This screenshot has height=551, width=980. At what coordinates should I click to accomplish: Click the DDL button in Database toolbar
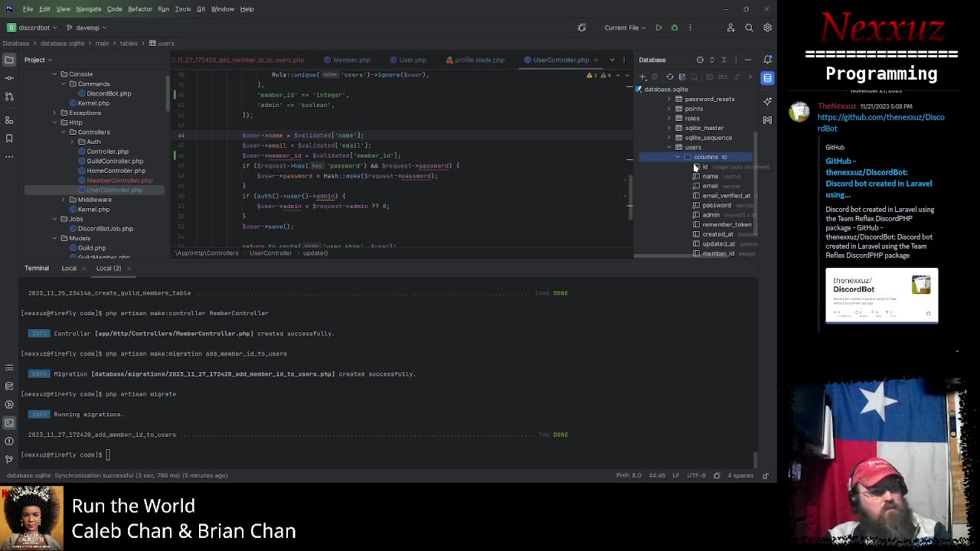(724, 77)
